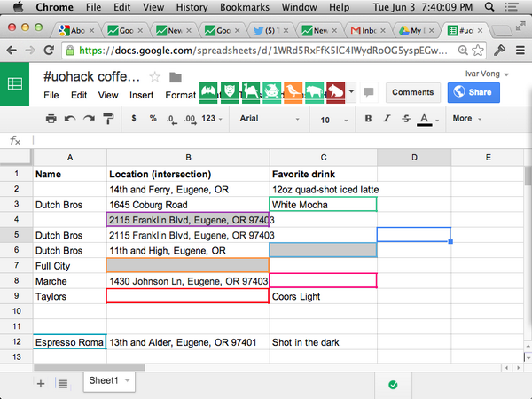Select cell Coors Light
The image size is (532, 399).
click(x=323, y=296)
